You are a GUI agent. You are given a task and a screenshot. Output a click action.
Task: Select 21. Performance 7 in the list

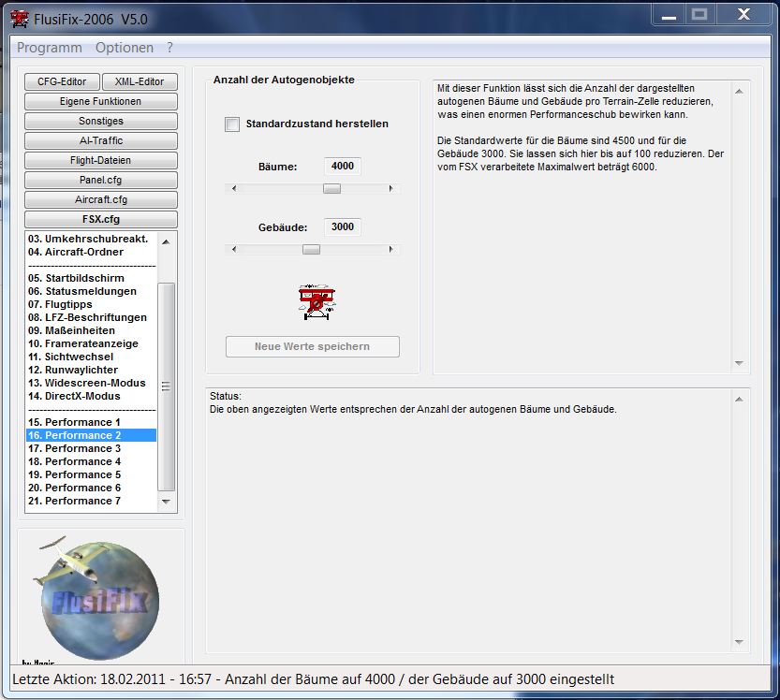point(91,502)
